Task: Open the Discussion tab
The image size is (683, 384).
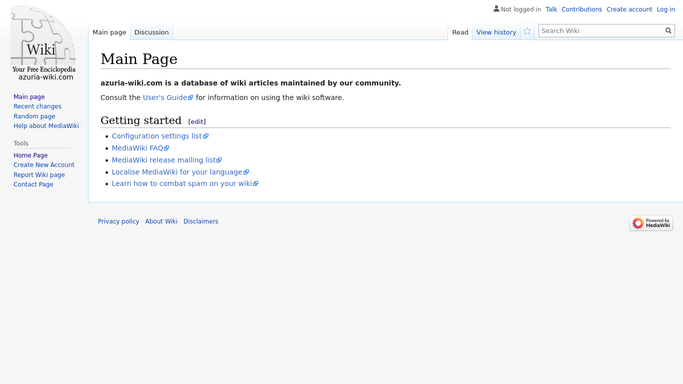Action: (x=151, y=32)
